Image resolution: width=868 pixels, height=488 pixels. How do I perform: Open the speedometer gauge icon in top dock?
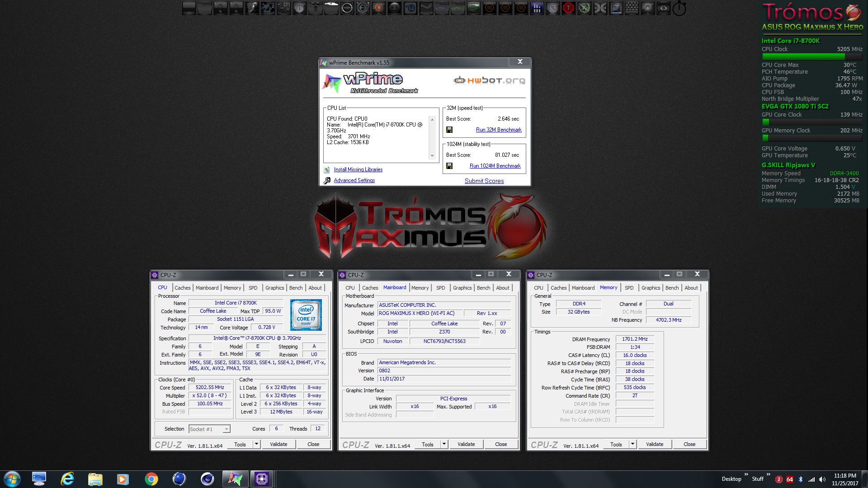coord(552,8)
